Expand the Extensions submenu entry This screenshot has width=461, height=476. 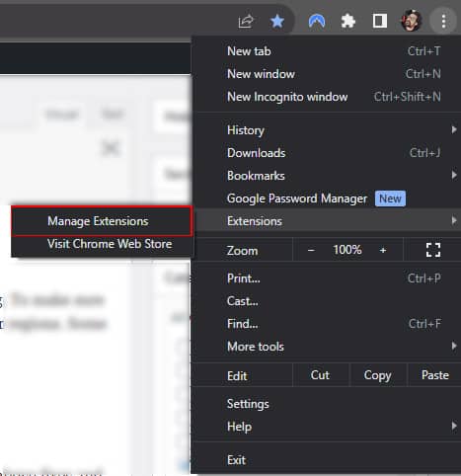click(x=326, y=221)
